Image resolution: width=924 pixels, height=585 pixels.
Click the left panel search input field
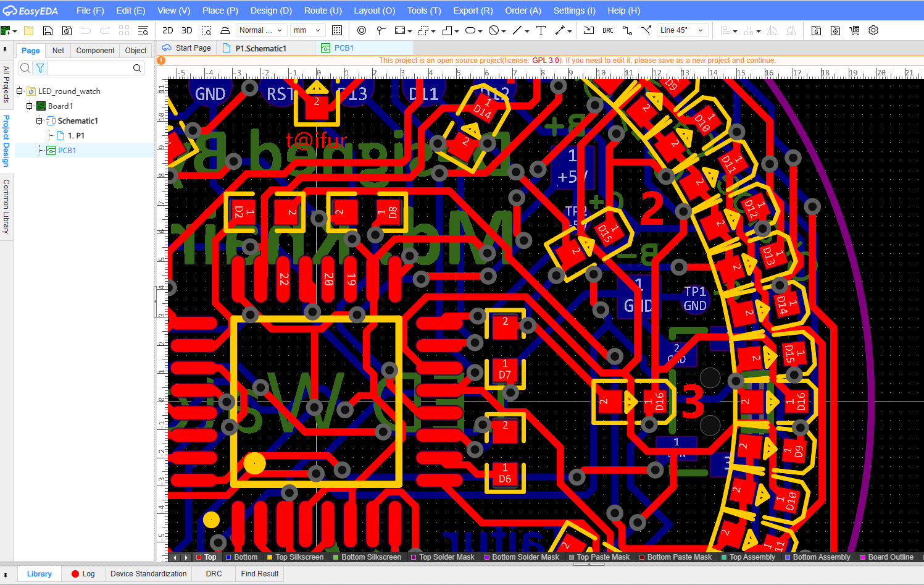[89, 68]
